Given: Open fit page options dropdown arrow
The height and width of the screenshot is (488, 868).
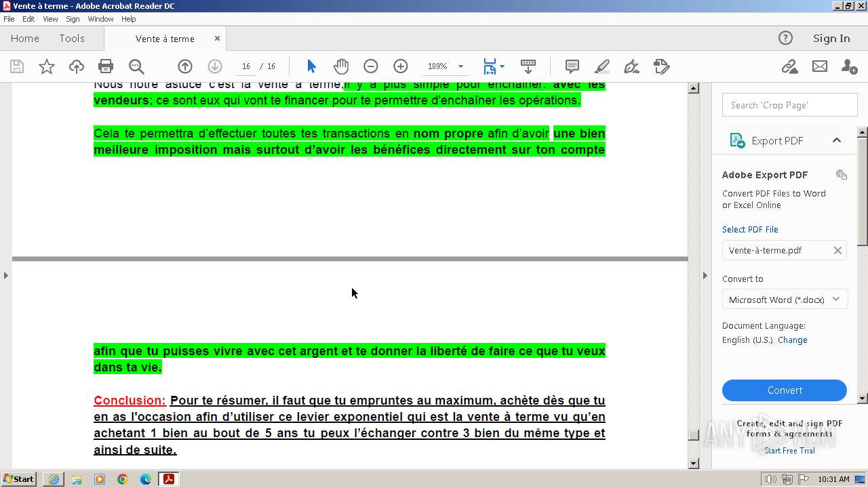Looking at the screenshot, I should [502, 66].
